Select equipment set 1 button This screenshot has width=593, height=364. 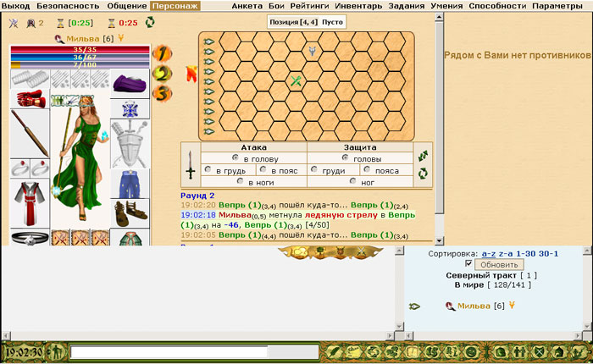(x=163, y=53)
